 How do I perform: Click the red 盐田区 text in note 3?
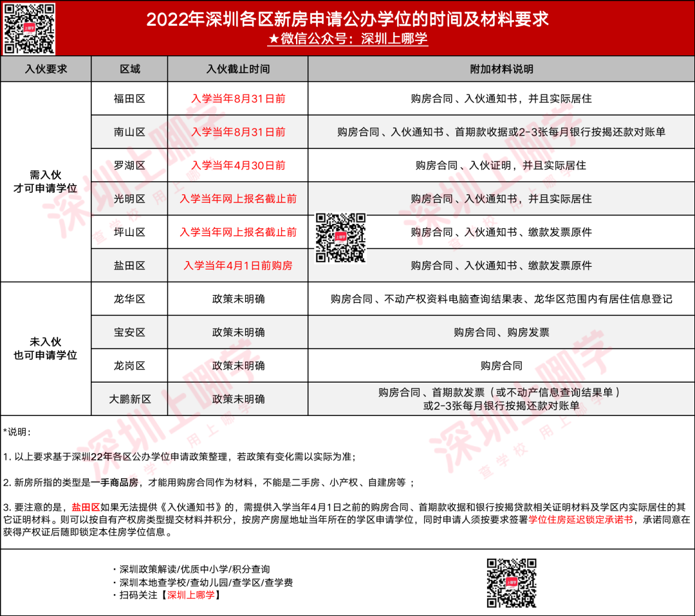click(x=86, y=507)
